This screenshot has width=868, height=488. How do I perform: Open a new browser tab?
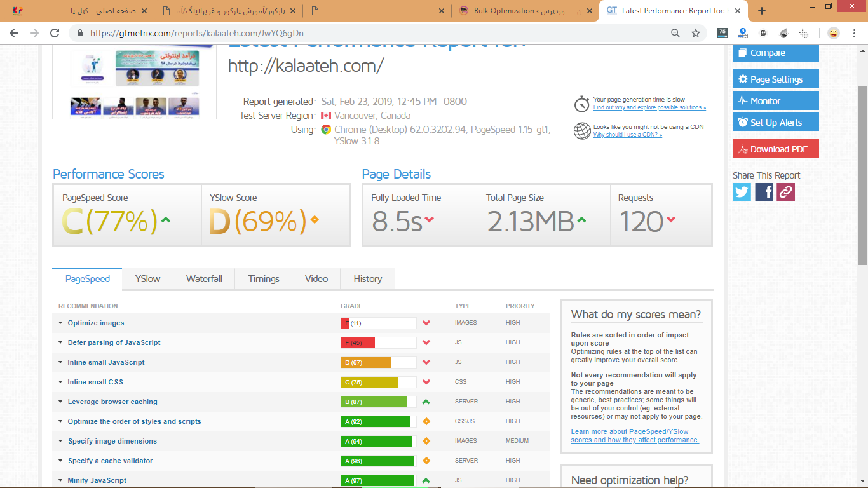pos(762,11)
